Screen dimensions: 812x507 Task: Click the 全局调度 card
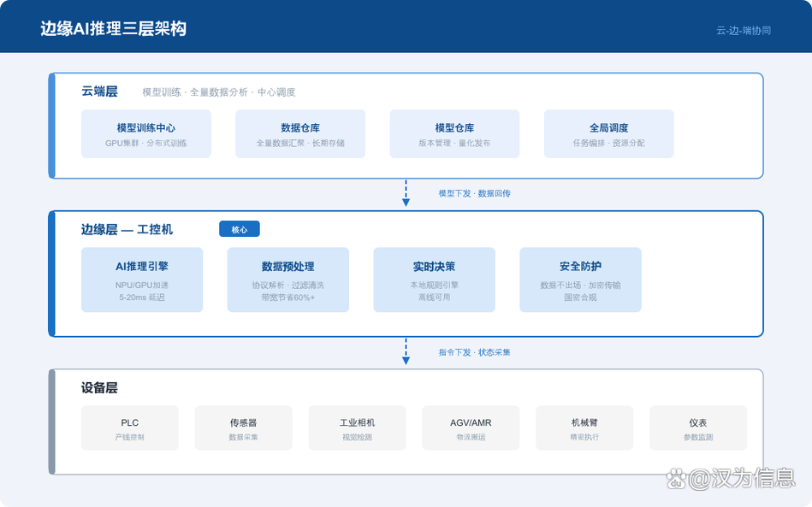pyautogui.click(x=609, y=133)
